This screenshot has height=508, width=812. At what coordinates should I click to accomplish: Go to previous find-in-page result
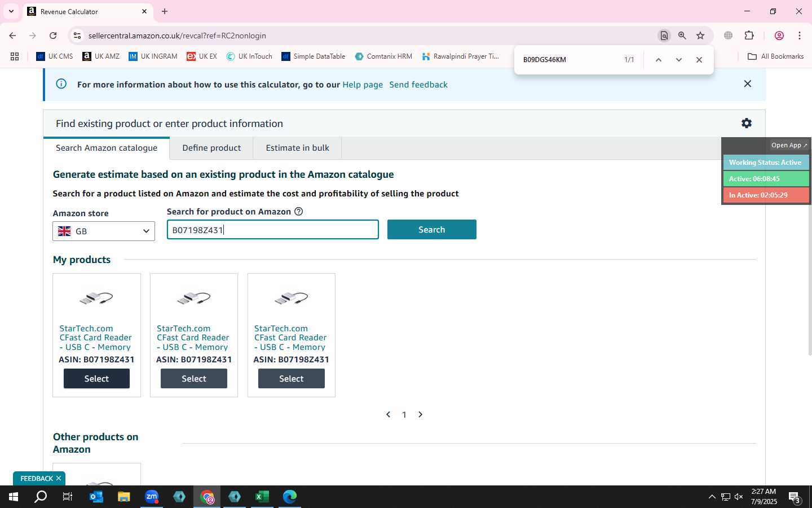pyautogui.click(x=658, y=60)
